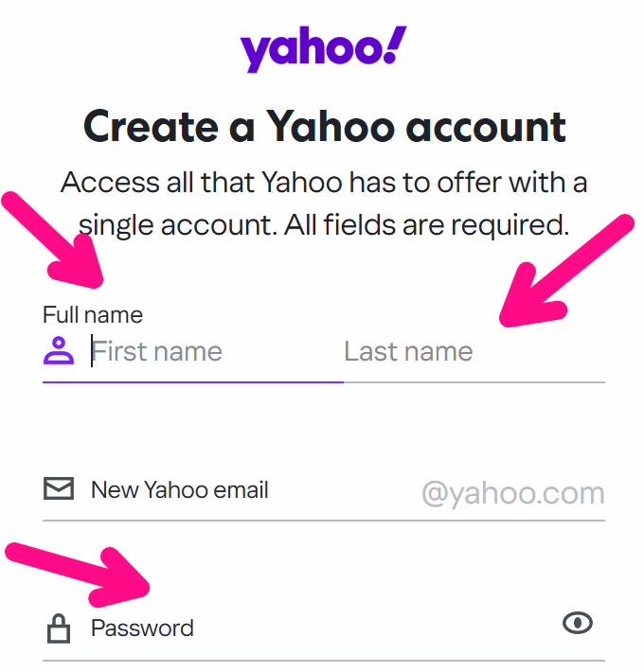Click the Password input field
The width and height of the screenshot is (644, 672).
[x=313, y=628]
